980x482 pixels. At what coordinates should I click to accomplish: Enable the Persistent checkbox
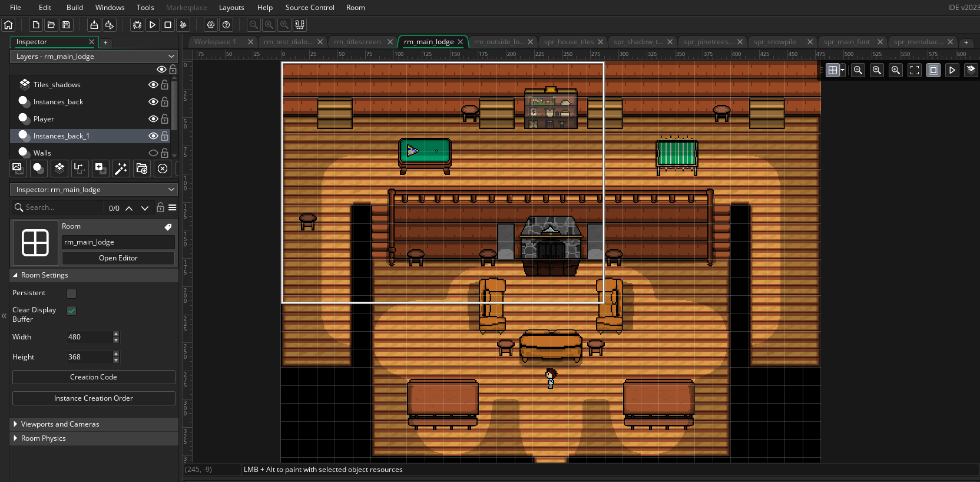pyautogui.click(x=72, y=293)
